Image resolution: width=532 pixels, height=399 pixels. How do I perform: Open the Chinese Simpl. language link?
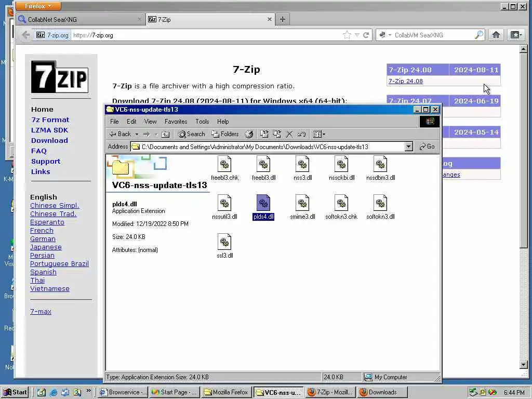(55, 206)
